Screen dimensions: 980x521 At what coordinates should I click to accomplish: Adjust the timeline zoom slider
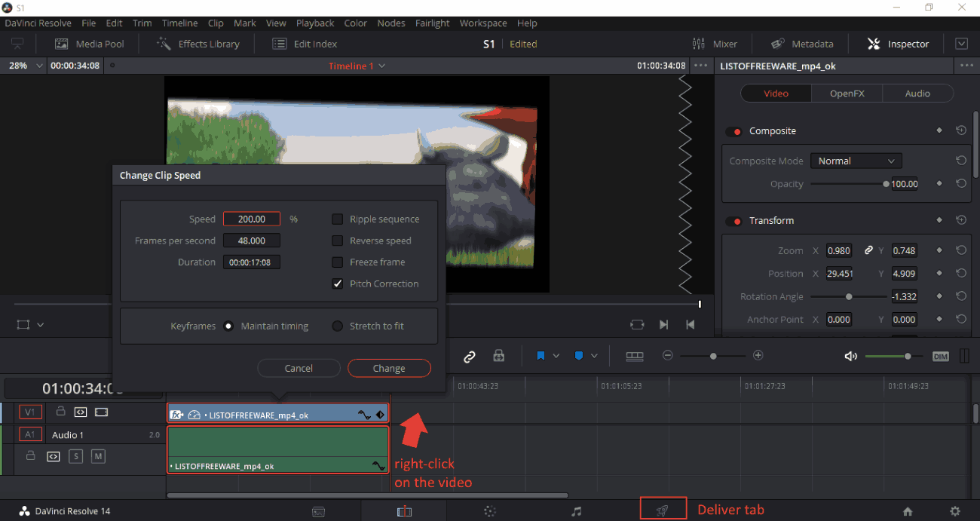pyautogui.click(x=713, y=356)
